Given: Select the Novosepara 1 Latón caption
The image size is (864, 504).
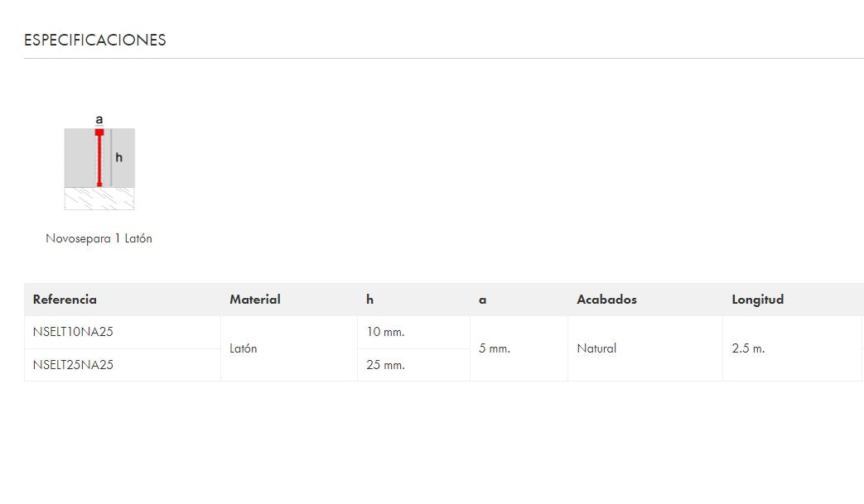Looking at the screenshot, I should click(x=99, y=238).
